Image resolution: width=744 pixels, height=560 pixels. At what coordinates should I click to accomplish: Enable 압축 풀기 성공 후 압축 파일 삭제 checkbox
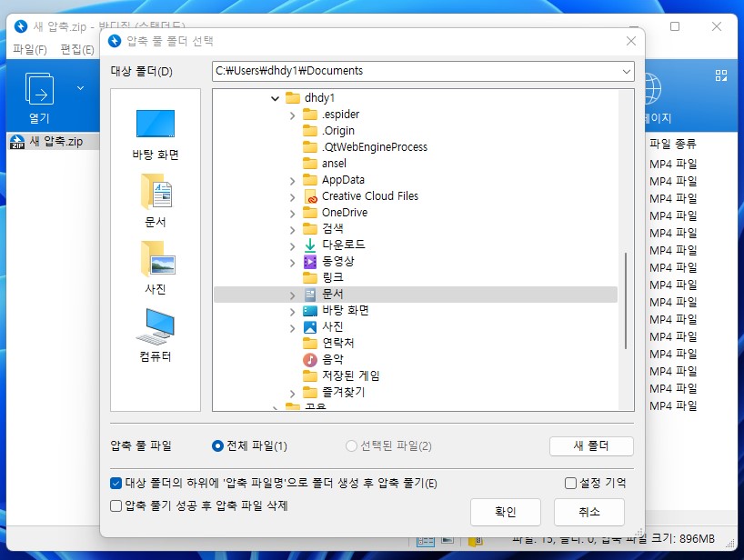coord(116,506)
